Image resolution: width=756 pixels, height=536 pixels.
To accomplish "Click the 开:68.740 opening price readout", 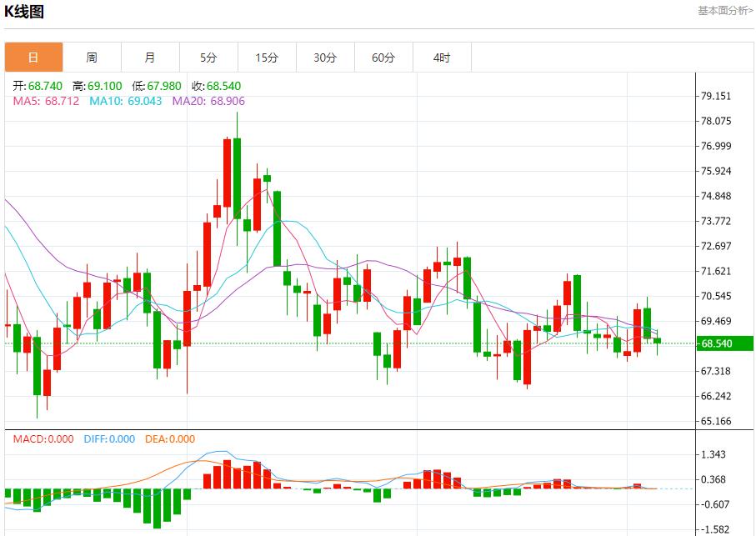I will [x=38, y=86].
